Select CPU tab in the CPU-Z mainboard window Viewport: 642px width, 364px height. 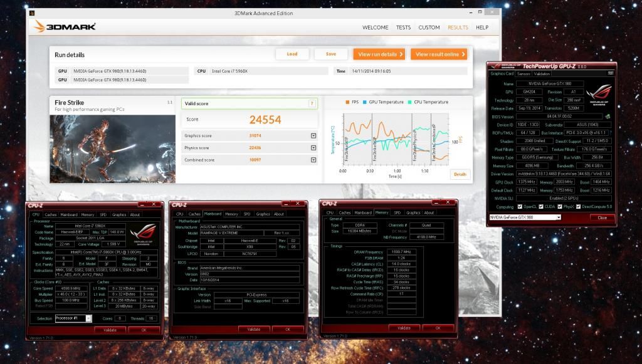(180, 214)
